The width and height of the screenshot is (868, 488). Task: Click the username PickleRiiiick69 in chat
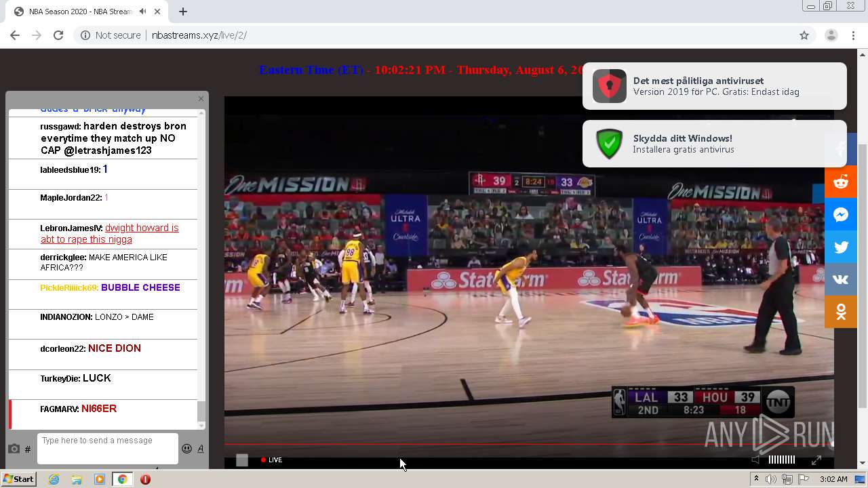pyautogui.click(x=69, y=288)
